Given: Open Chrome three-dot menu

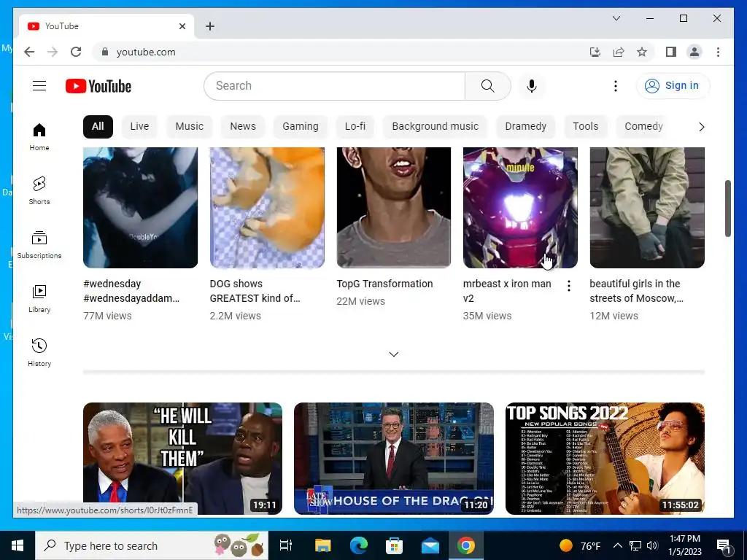Looking at the screenshot, I should click(718, 52).
